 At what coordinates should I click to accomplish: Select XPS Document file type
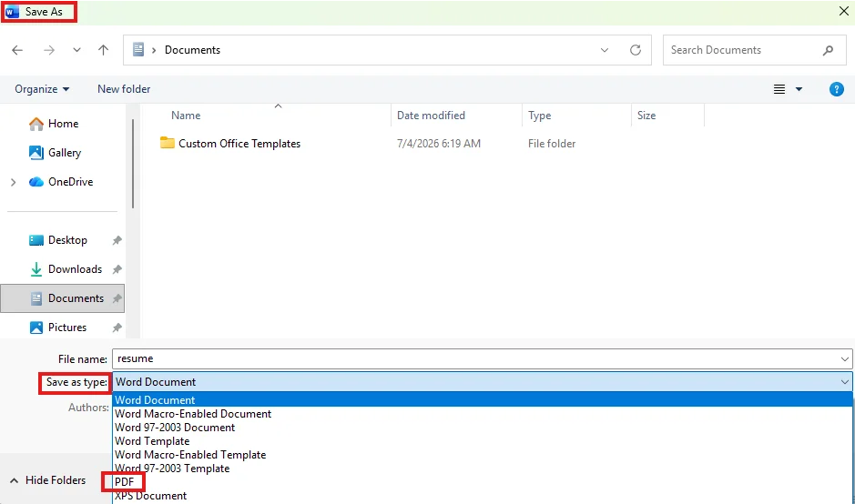point(482,495)
